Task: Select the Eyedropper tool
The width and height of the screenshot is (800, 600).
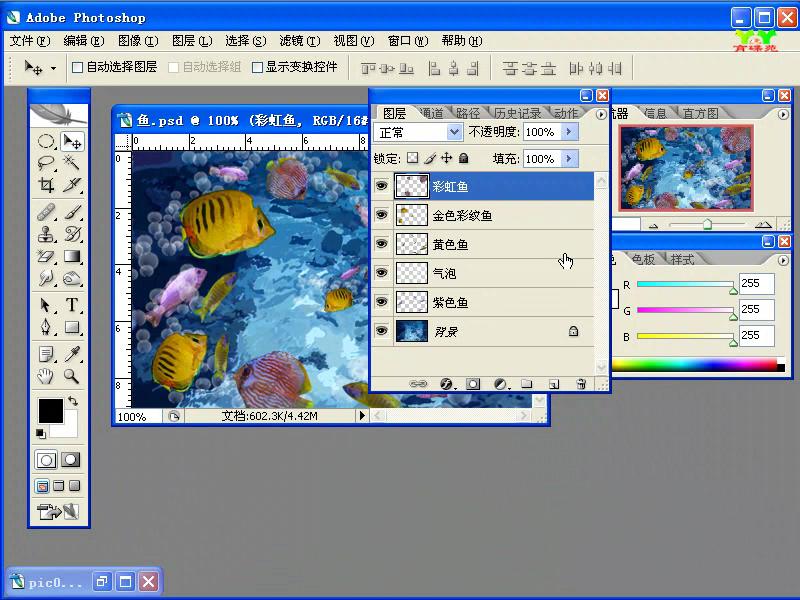Action: 72,354
